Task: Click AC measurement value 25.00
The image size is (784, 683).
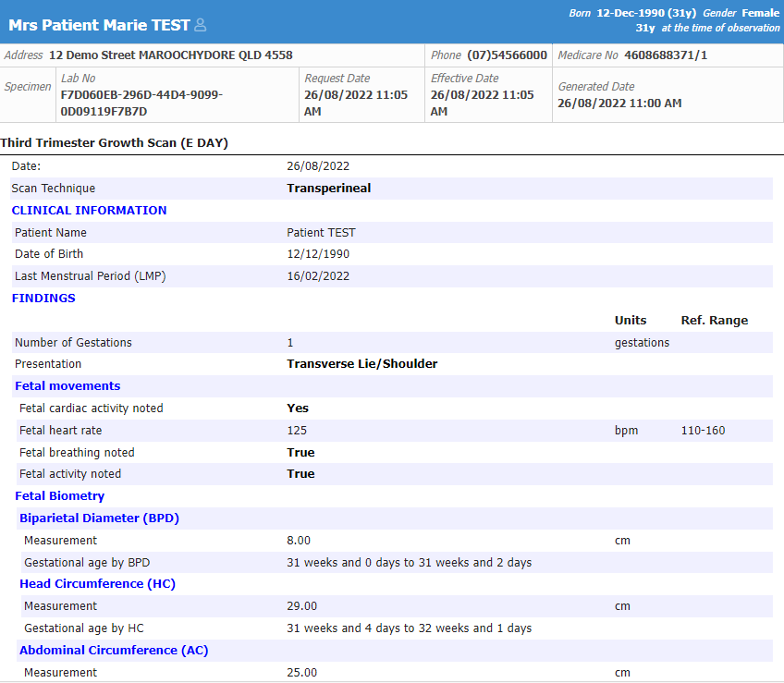Action: [301, 673]
